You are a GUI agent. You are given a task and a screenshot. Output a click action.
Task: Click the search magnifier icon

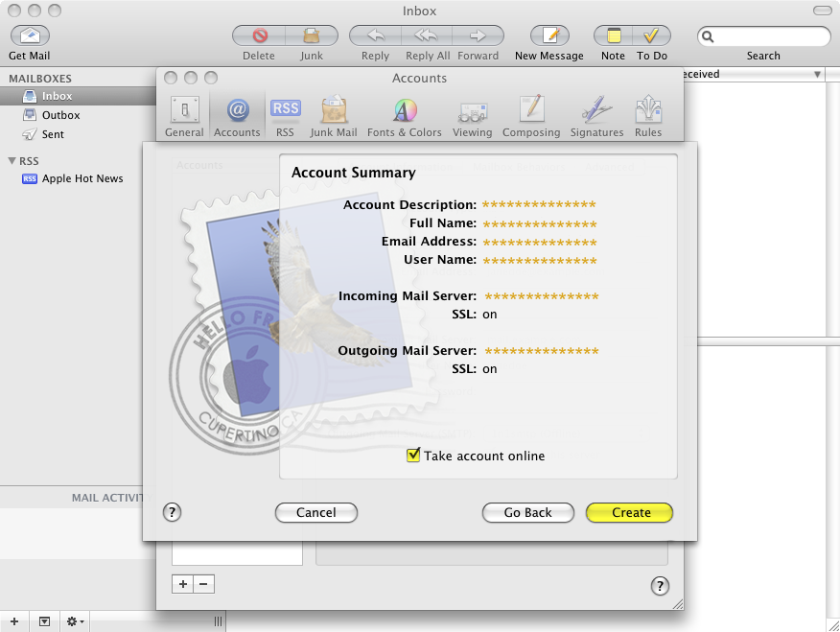click(x=708, y=36)
